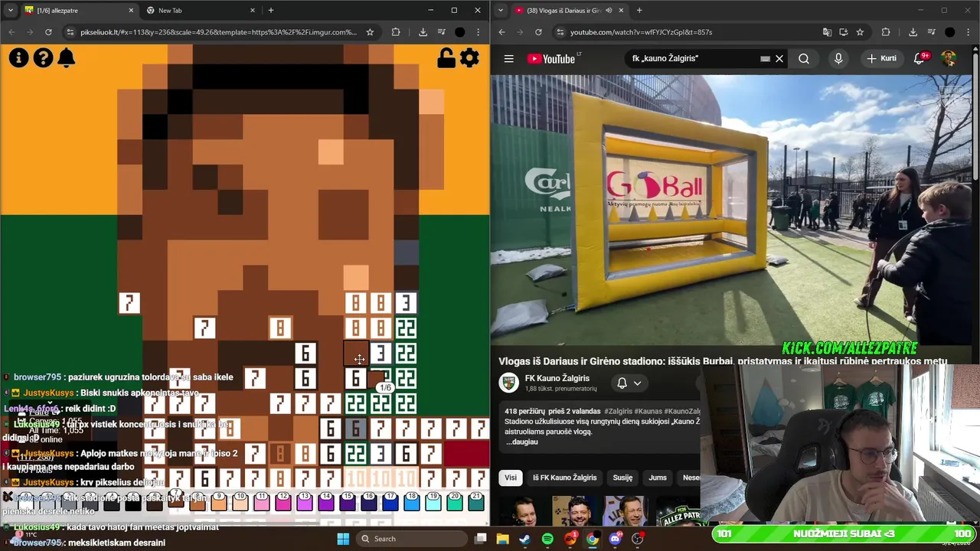
Task: Reload the pikseliuok.lt page
Action: tap(48, 32)
